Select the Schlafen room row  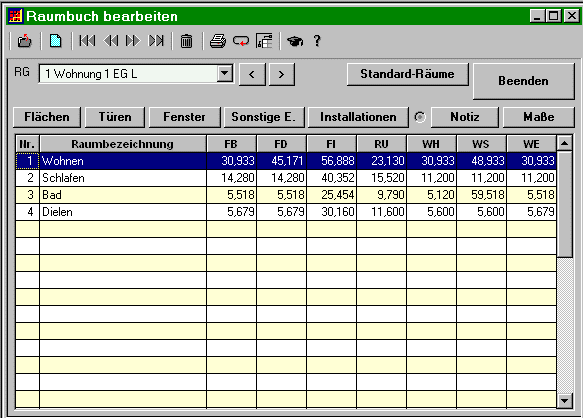286,178
